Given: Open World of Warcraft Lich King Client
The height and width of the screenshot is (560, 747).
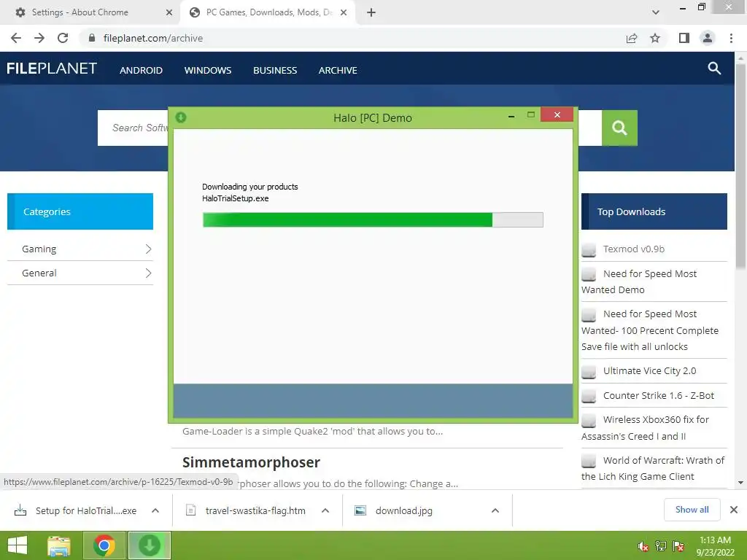Looking at the screenshot, I should [x=653, y=468].
